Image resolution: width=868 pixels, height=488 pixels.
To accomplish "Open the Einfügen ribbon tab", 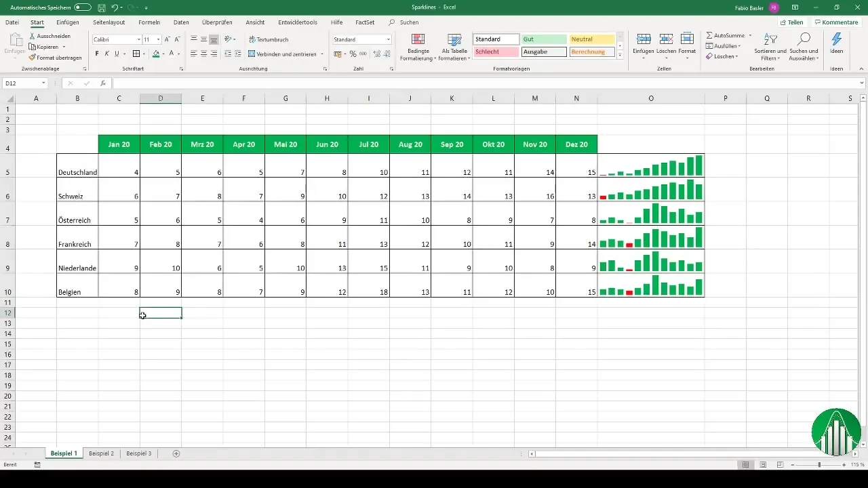I will coord(68,22).
